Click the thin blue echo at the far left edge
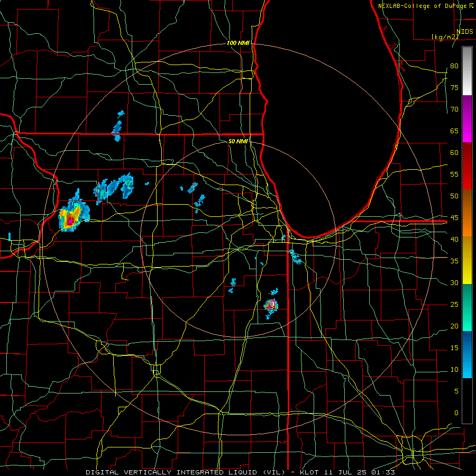476x476 pixels. (10, 236)
